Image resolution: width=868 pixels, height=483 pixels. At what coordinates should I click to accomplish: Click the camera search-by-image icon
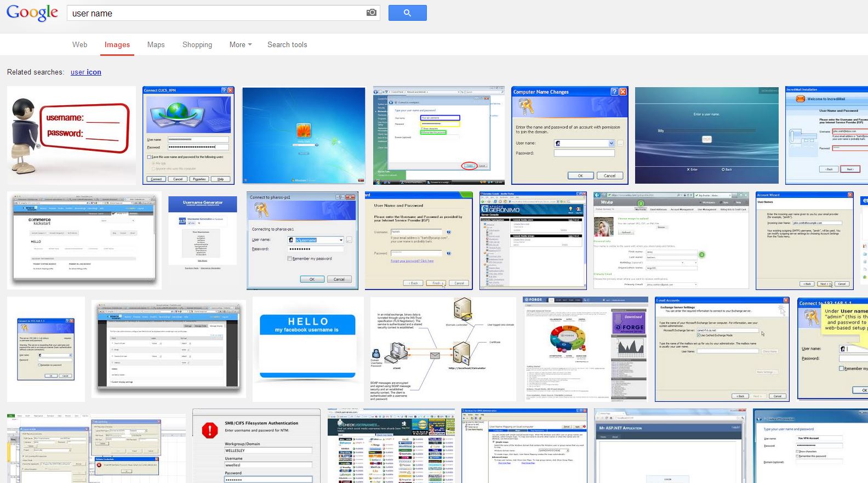pos(372,13)
